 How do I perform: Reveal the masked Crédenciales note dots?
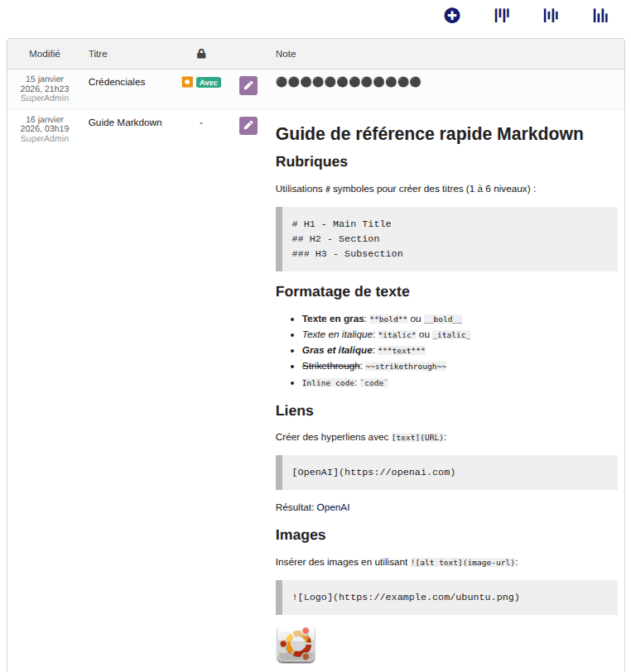tap(348, 82)
